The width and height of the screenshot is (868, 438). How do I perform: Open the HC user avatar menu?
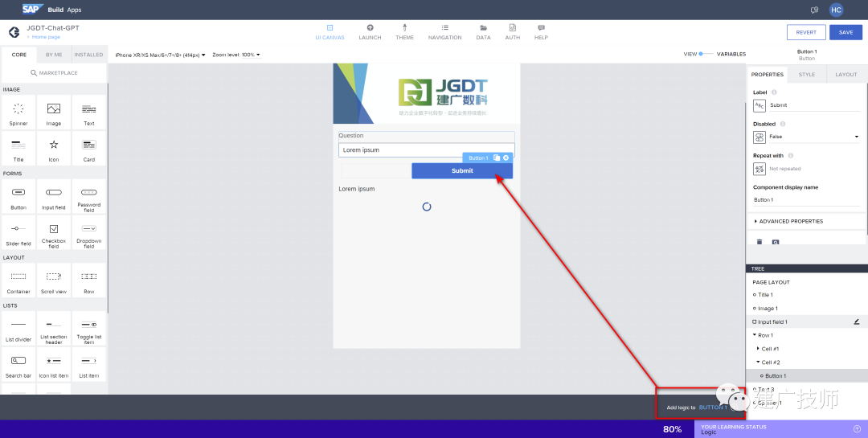click(836, 10)
